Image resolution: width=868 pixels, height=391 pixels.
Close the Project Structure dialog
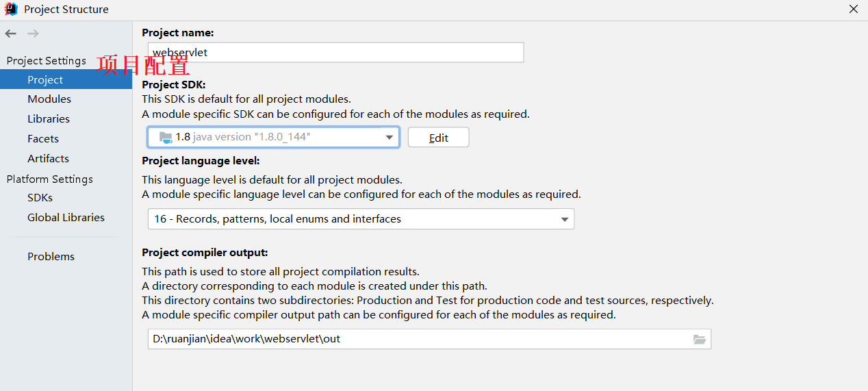(854, 9)
